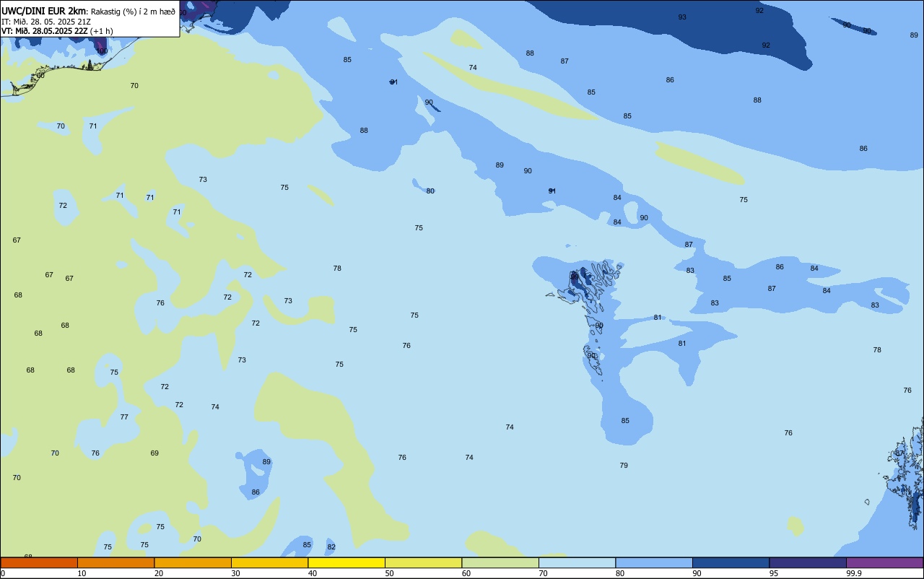This screenshot has height=579, width=924.
Task: Click the 'Rakastig (%) í 2 m hæð' label
Action: [x=133, y=12]
